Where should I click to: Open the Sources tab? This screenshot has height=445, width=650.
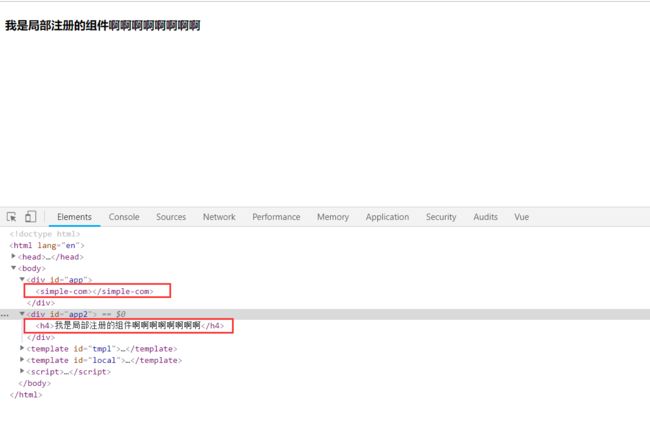(x=171, y=217)
